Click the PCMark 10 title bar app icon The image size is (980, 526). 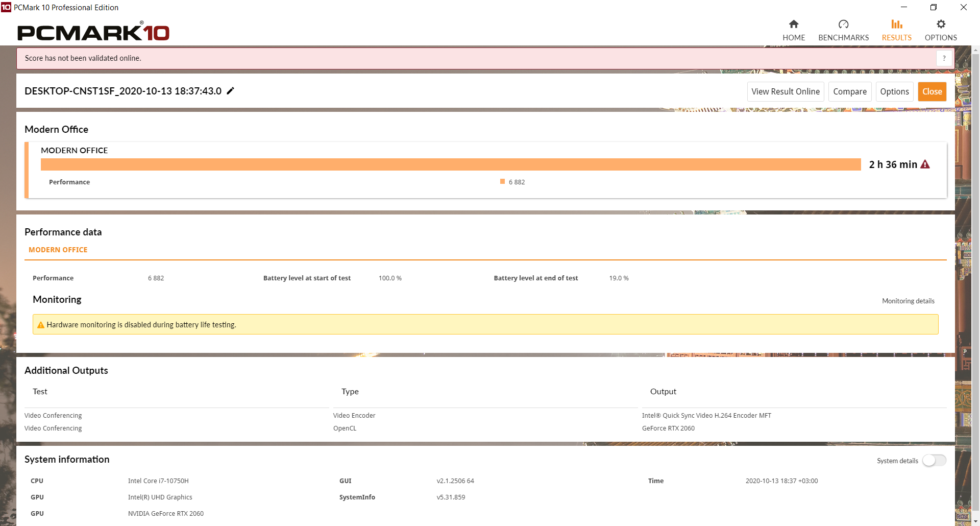point(6,7)
